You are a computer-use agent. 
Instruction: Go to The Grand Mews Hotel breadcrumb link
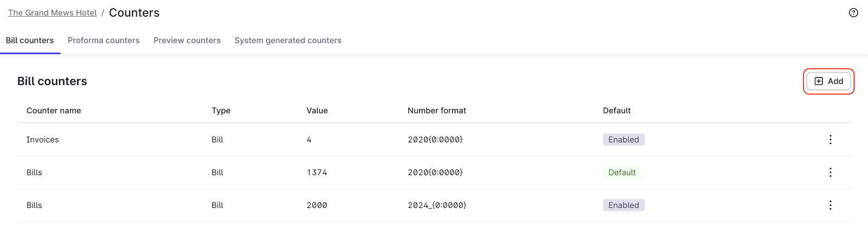pos(52,13)
